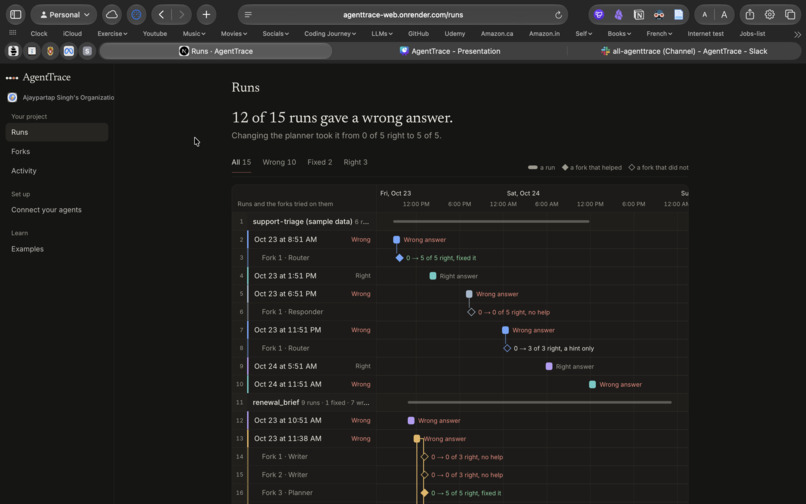Click the purple Right answer marker Oct 24 5:51 AM
Image resolution: width=806 pixels, height=504 pixels.
coord(549,366)
